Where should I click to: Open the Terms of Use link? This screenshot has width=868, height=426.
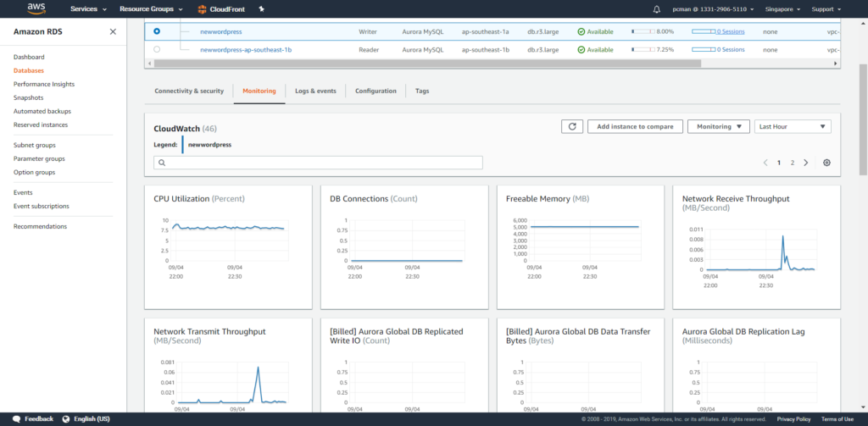[837, 419]
